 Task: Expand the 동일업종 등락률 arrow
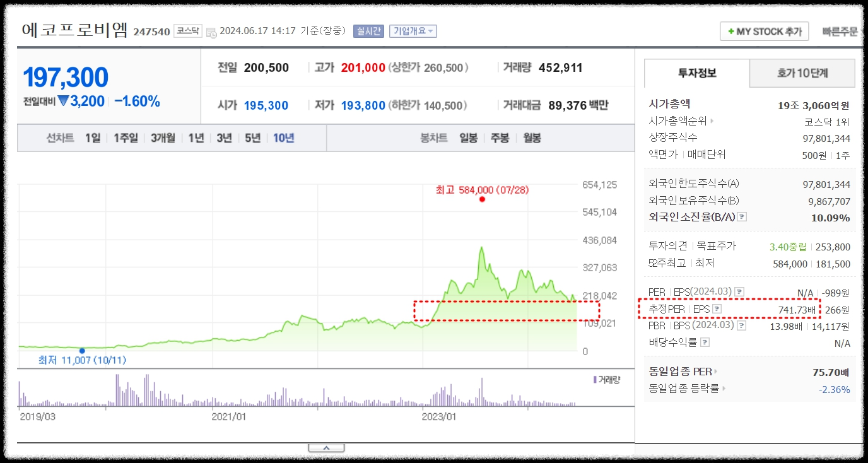[724, 389]
